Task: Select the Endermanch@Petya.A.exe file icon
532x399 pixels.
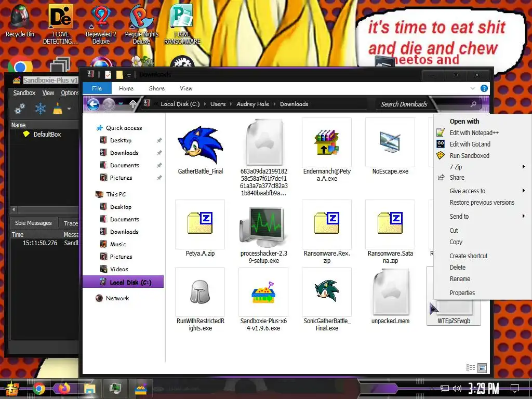Action: click(x=327, y=142)
